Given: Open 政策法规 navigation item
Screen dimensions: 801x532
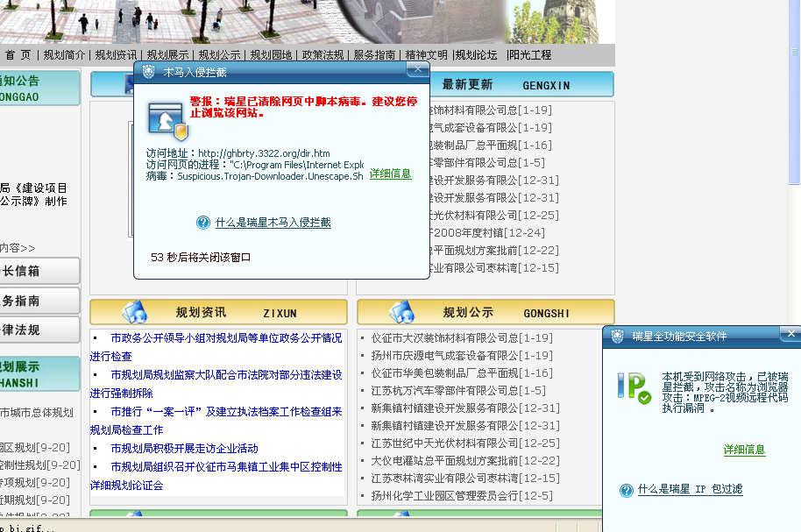Looking at the screenshot, I should click(323, 54).
